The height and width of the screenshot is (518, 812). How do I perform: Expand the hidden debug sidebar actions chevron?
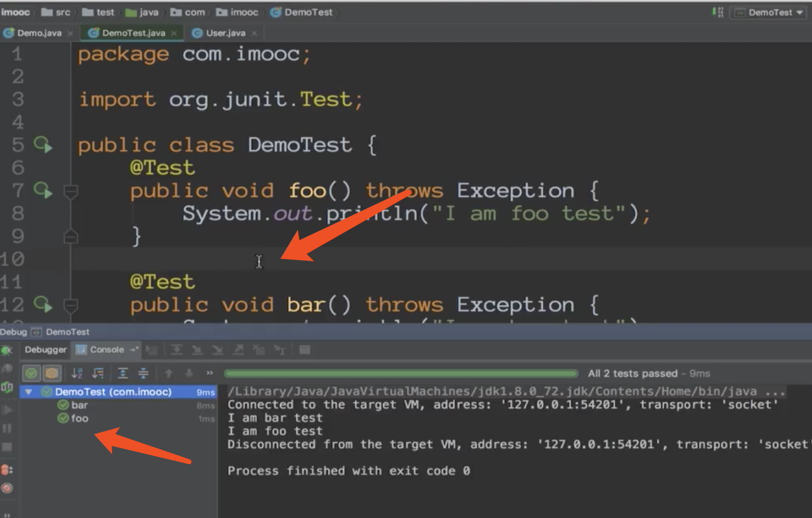point(7,514)
